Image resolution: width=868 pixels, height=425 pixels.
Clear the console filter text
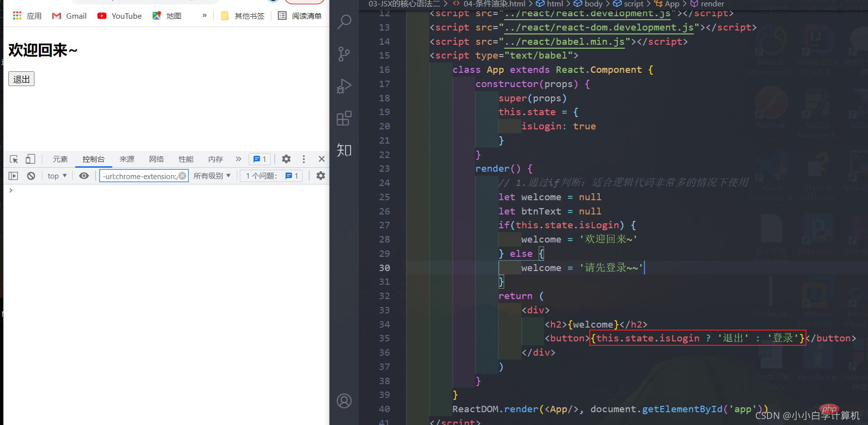coord(182,176)
